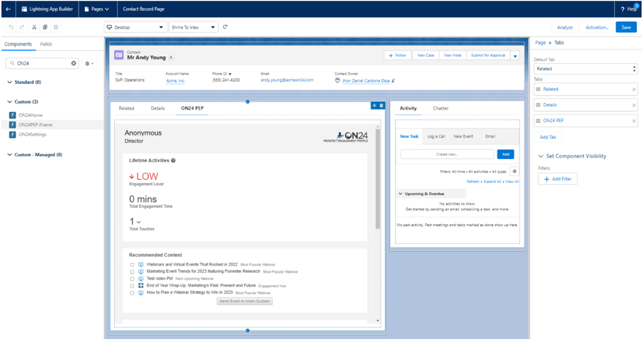Switch to the Chatter tab
Viewport: 644px width, 341px height.
[440, 108]
